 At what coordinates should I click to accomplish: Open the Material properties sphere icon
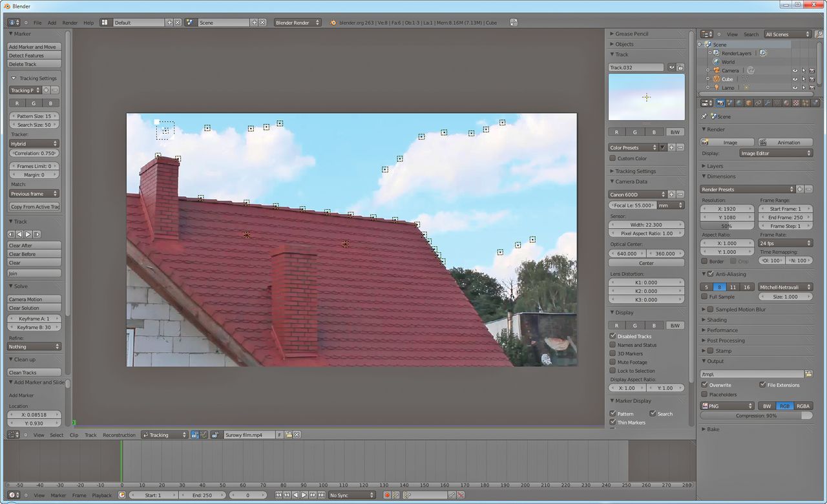pyautogui.click(x=786, y=103)
